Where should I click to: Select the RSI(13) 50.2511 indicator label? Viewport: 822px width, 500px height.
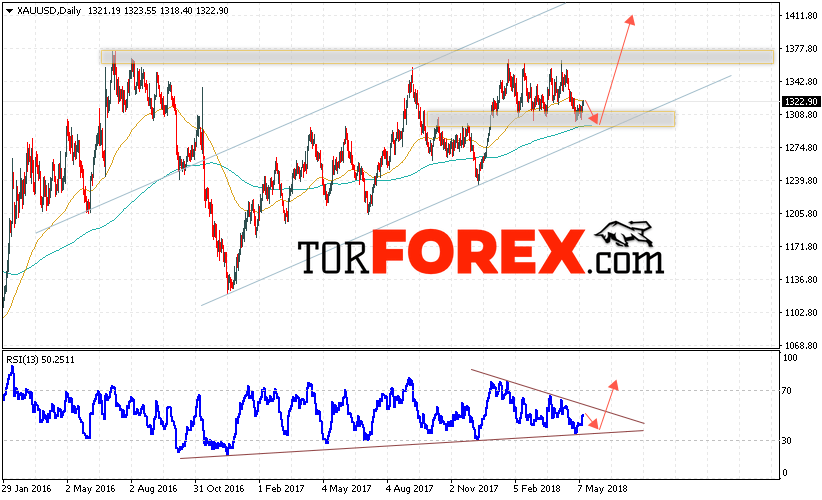point(40,360)
